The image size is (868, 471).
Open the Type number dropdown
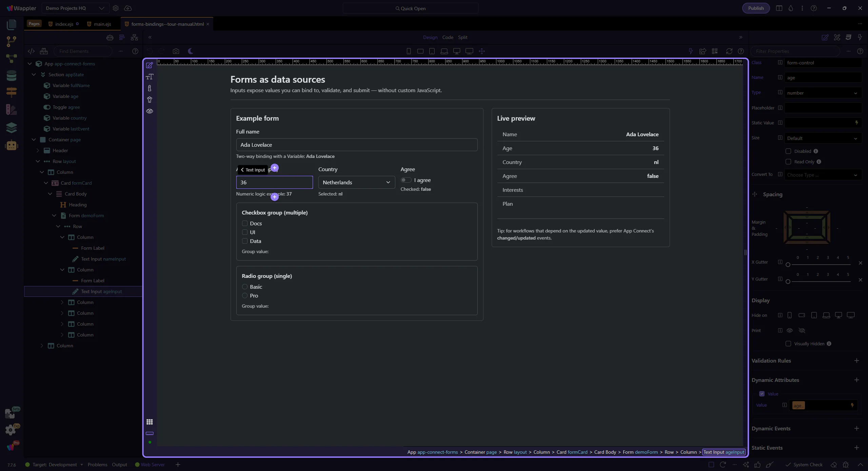coord(822,93)
